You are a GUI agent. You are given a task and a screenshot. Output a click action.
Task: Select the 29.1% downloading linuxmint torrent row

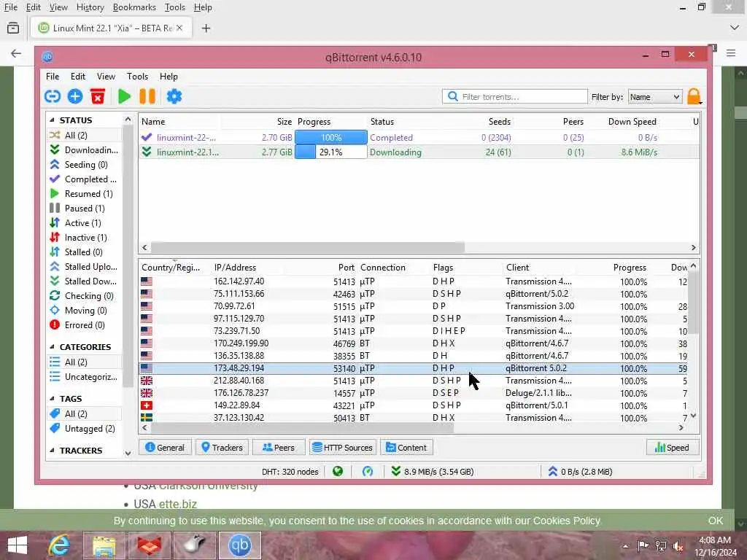pos(419,152)
